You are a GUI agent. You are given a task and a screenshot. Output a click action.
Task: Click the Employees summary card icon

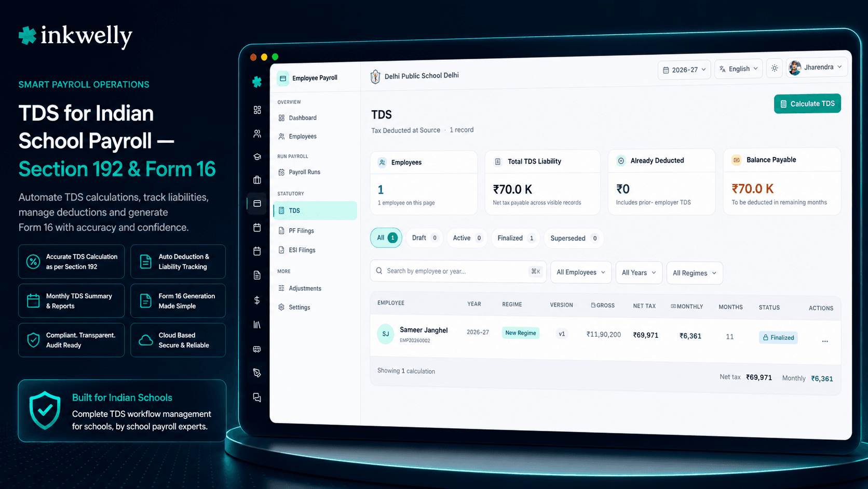click(382, 163)
